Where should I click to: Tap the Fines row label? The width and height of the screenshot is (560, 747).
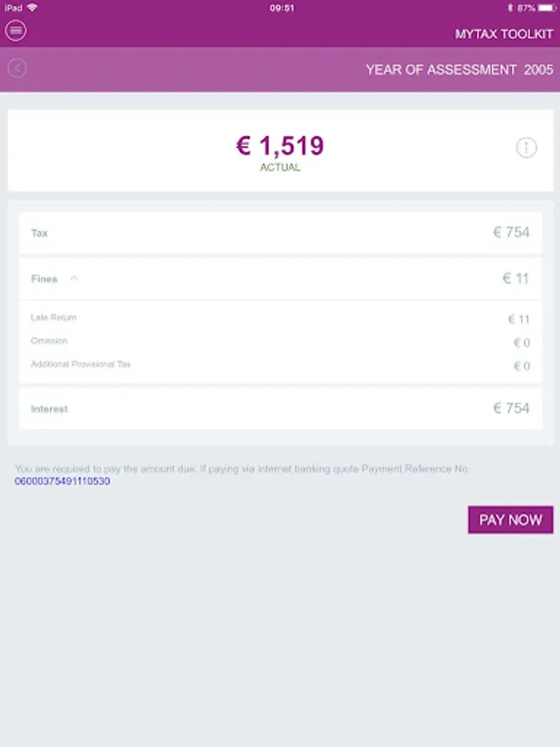(x=44, y=279)
